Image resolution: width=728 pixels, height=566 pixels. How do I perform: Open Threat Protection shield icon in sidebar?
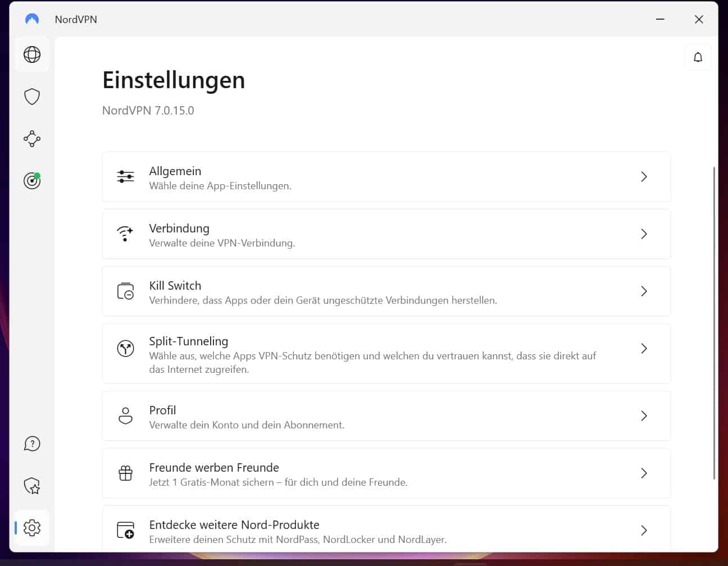(32, 97)
